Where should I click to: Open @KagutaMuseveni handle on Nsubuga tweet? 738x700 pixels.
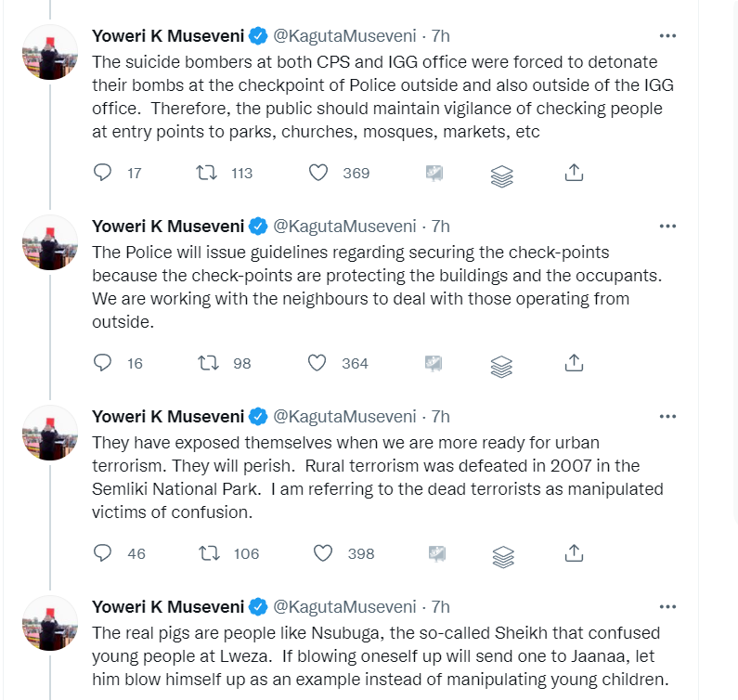(x=344, y=607)
